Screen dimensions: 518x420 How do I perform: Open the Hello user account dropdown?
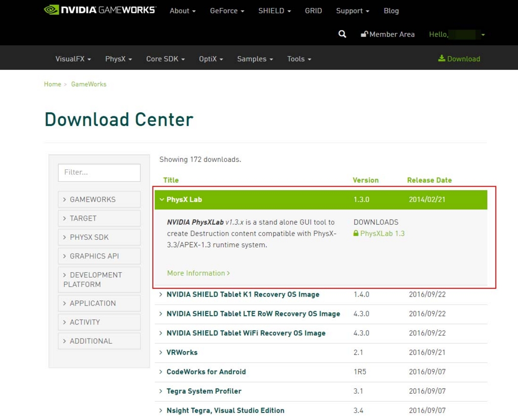[457, 34]
